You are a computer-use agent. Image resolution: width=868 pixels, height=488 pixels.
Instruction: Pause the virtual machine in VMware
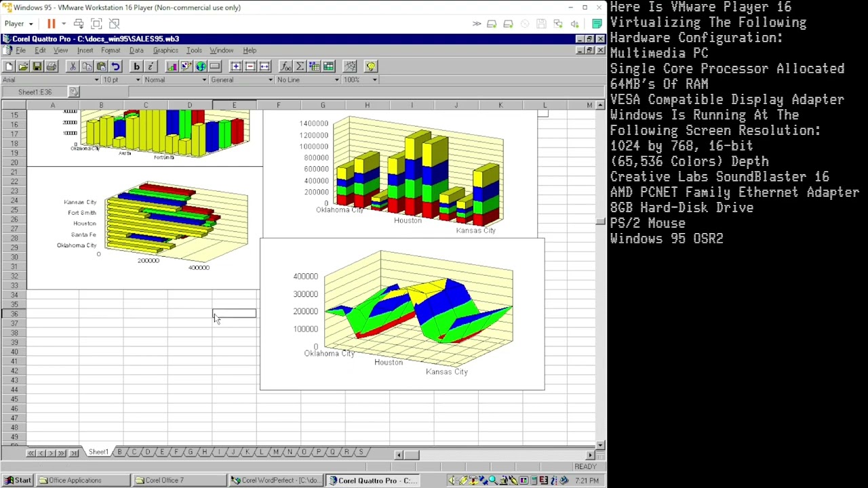(51, 24)
